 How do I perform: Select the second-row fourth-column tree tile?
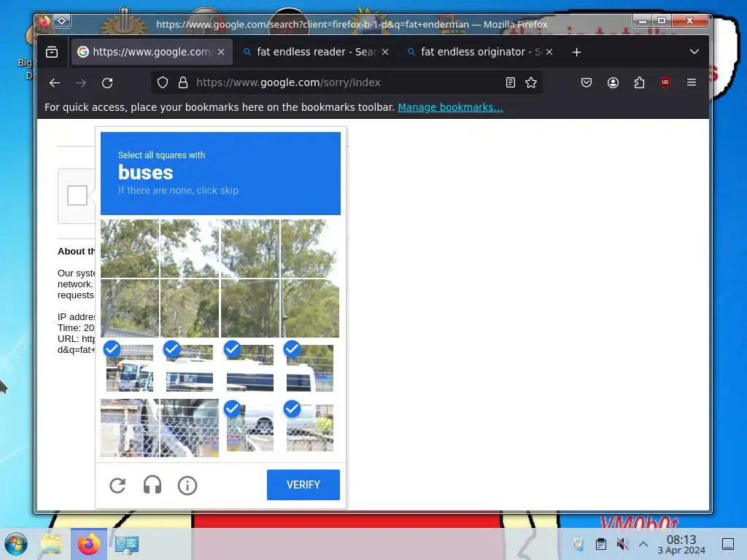click(310, 308)
